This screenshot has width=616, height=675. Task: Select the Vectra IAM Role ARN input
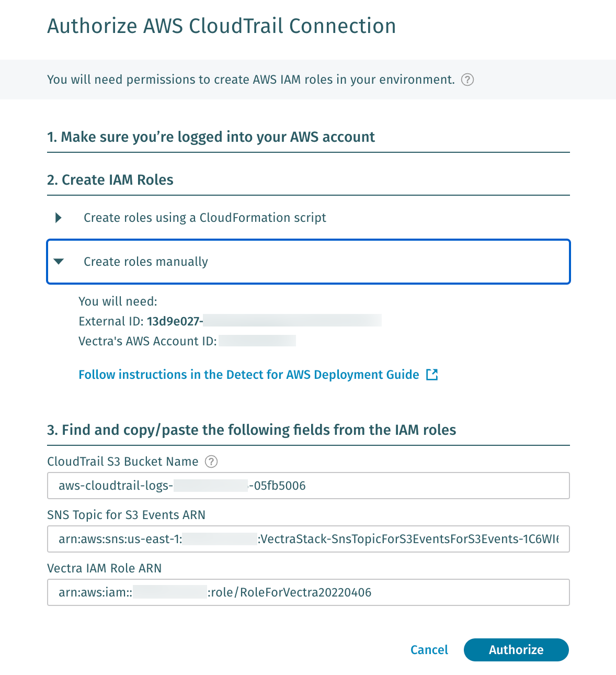(309, 592)
